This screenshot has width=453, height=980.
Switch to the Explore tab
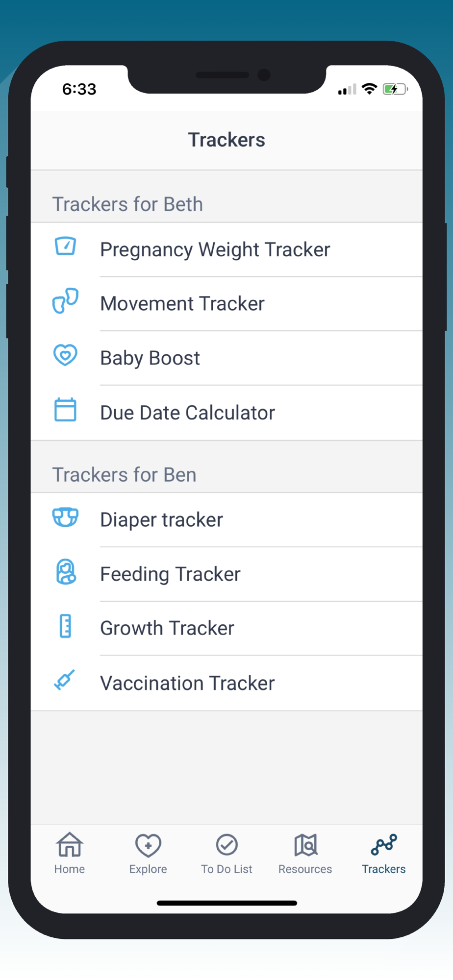pyautogui.click(x=148, y=854)
